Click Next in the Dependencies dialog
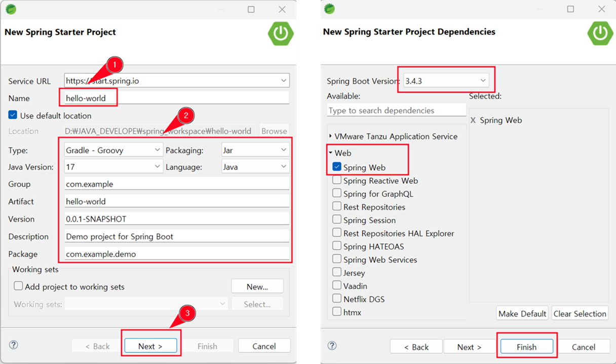 470,347
